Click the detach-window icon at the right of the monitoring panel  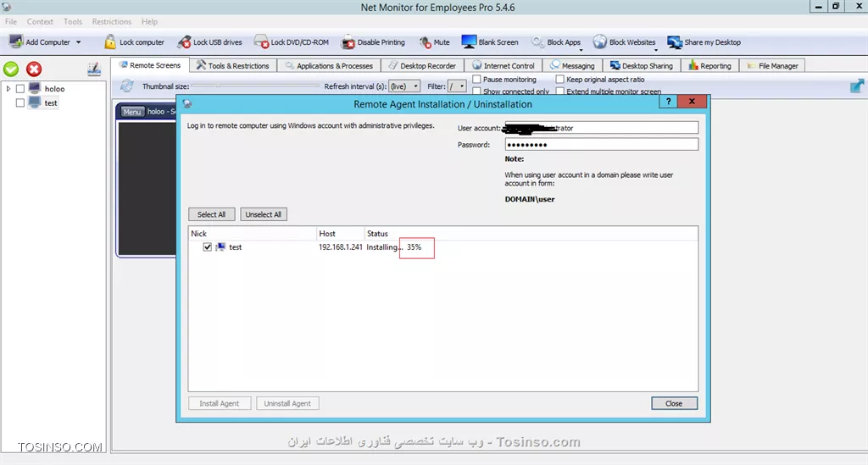pyautogui.click(x=856, y=86)
